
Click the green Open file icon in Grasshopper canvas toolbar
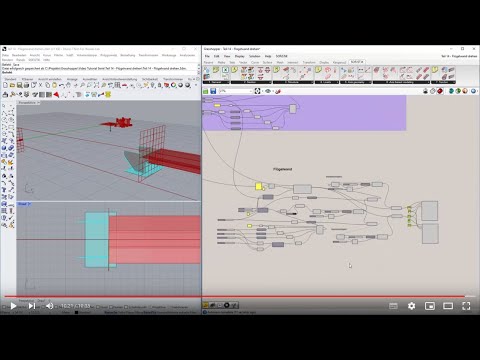206,91
